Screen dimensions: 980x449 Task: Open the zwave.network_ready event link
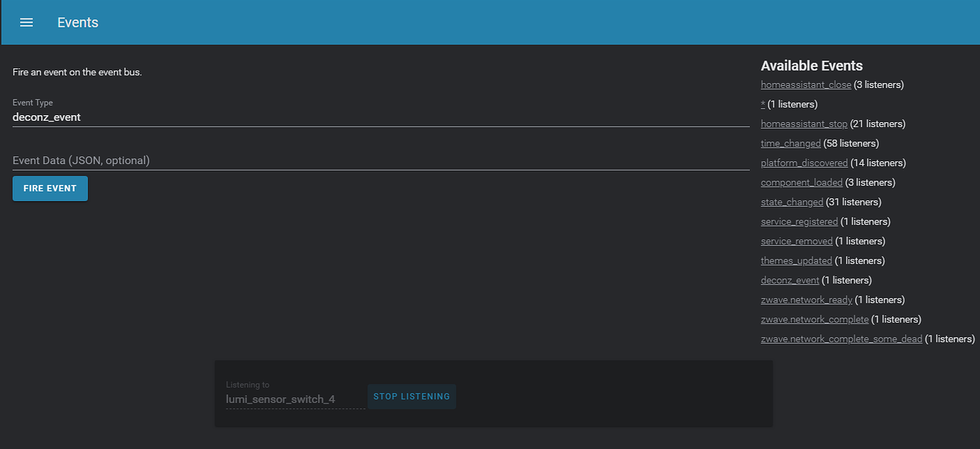pos(806,299)
